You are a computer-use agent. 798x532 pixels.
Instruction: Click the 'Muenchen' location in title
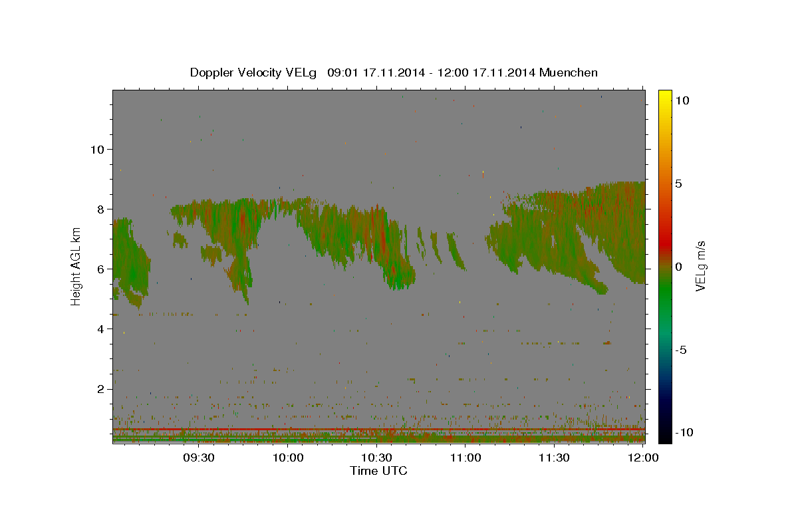click(569, 72)
